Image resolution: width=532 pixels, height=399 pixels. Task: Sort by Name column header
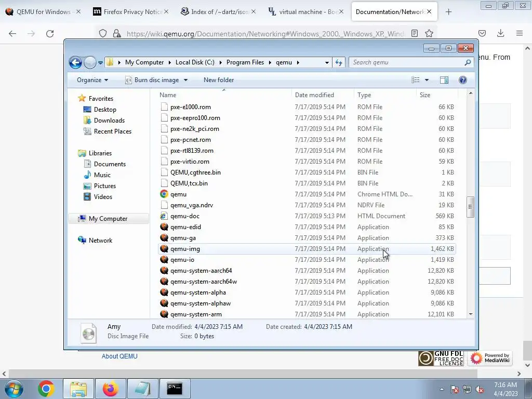tap(224, 95)
